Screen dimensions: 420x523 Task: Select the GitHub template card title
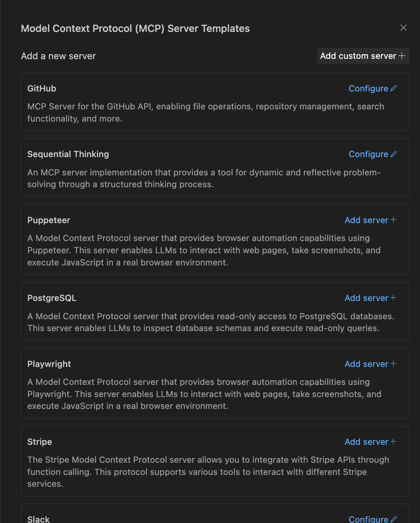(42, 89)
